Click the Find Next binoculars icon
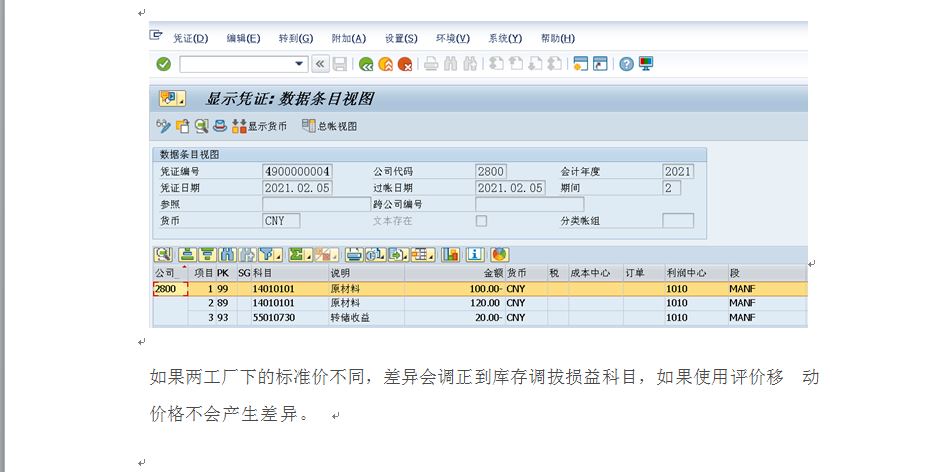 [x=470, y=64]
